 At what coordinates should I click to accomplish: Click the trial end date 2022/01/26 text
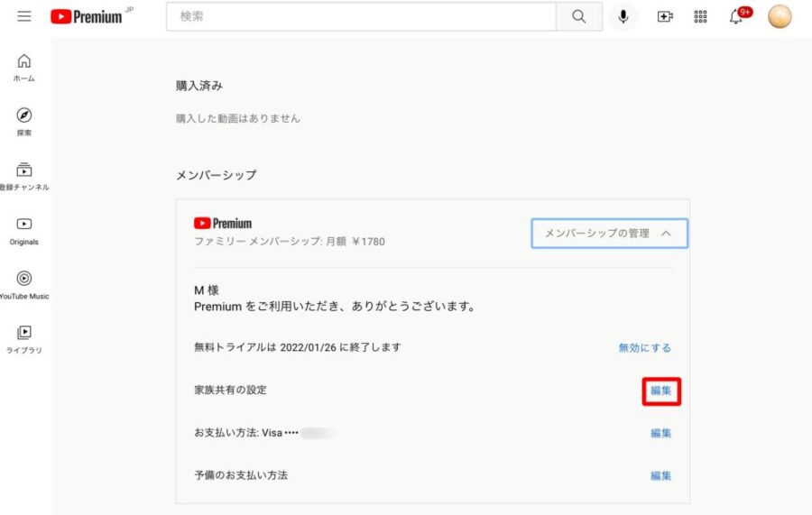[x=309, y=347]
